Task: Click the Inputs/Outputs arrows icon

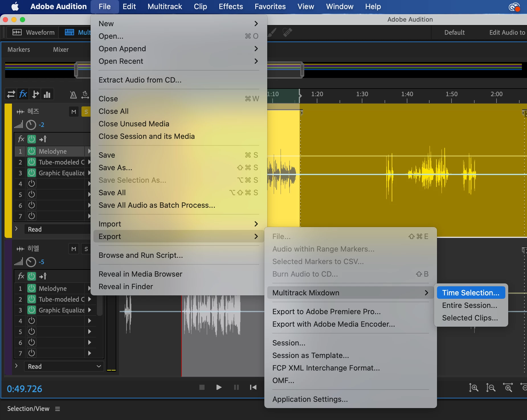Action: pyautogui.click(x=11, y=94)
